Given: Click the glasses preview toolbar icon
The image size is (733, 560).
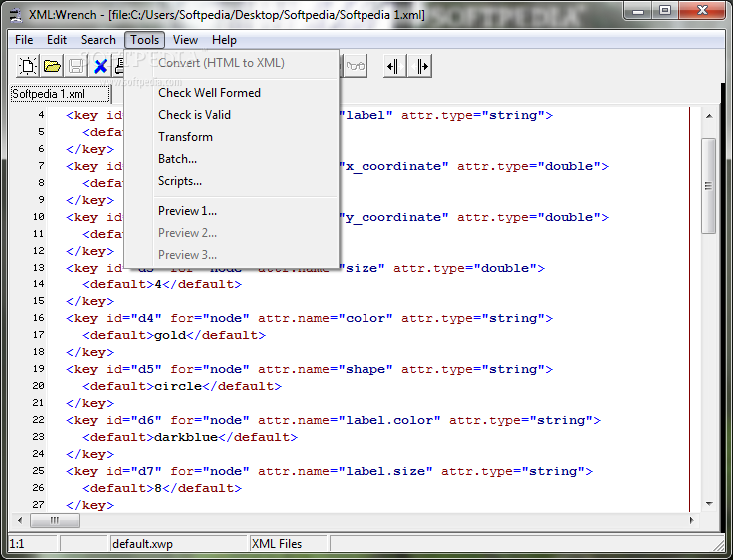Looking at the screenshot, I should (356, 66).
